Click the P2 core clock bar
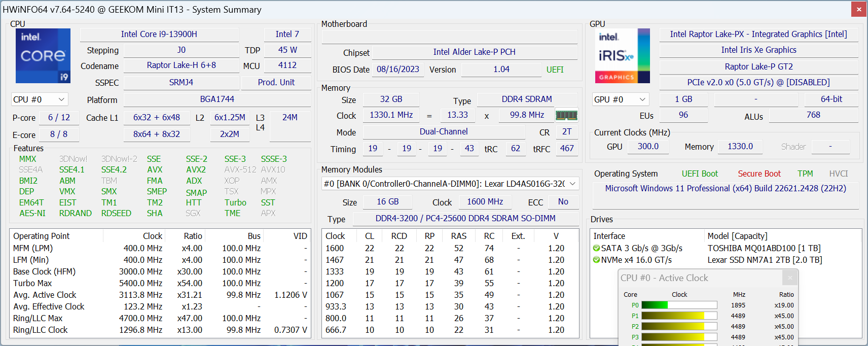The height and width of the screenshot is (346, 868). point(679,326)
